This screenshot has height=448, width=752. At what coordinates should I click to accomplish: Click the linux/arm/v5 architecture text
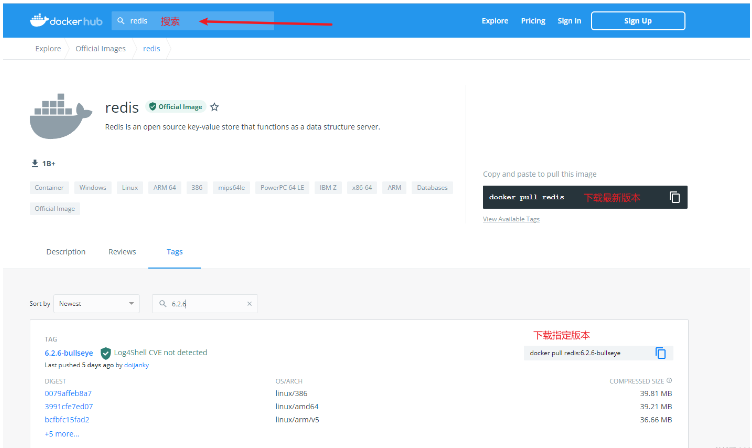point(297,419)
